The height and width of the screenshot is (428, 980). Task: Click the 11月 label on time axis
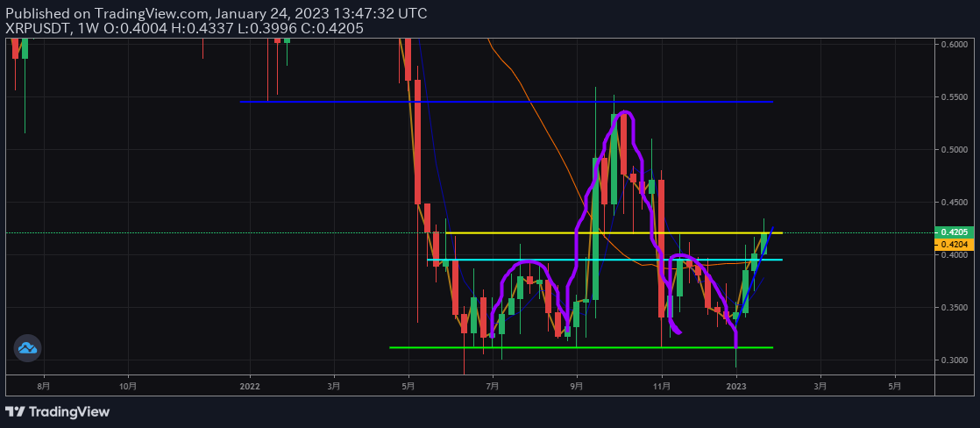662,386
